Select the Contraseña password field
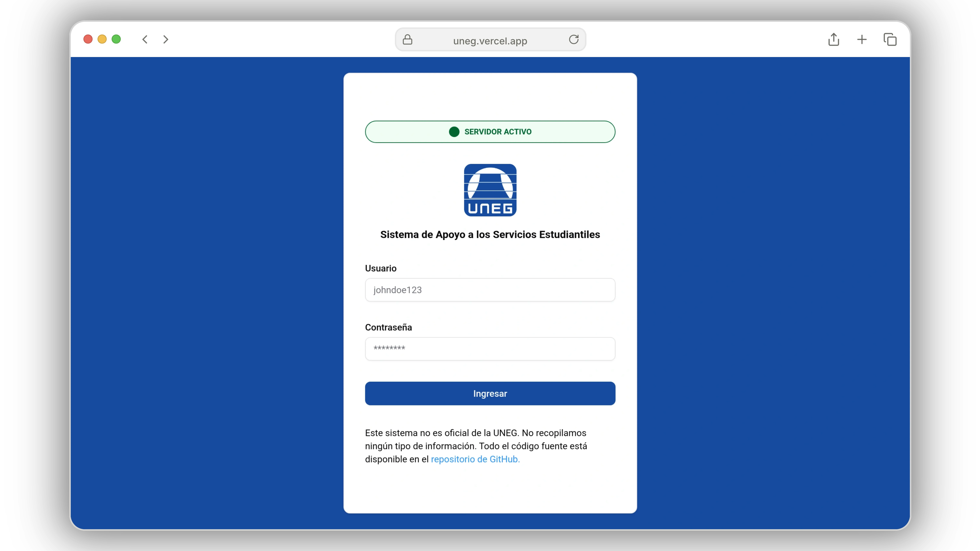 [490, 349]
